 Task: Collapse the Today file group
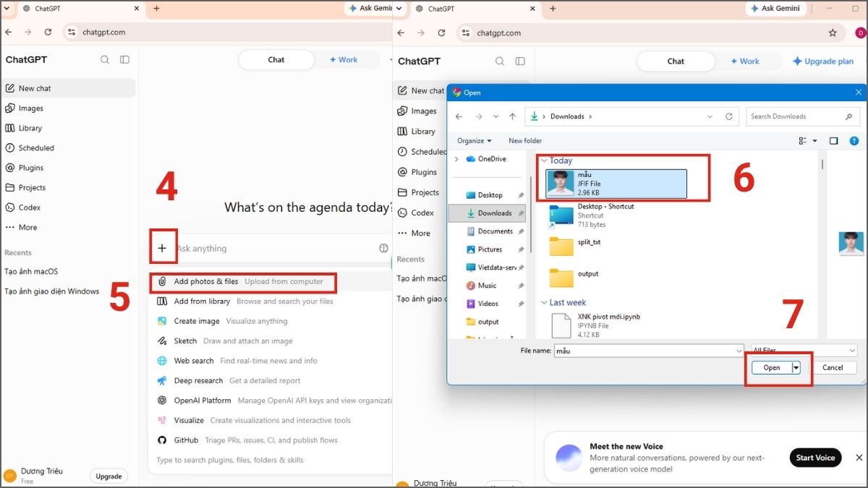pyautogui.click(x=543, y=160)
